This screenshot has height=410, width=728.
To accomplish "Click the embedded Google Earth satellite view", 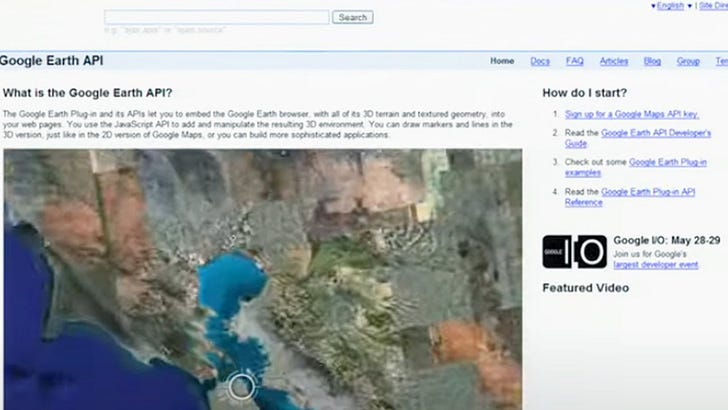I will coord(263,279).
